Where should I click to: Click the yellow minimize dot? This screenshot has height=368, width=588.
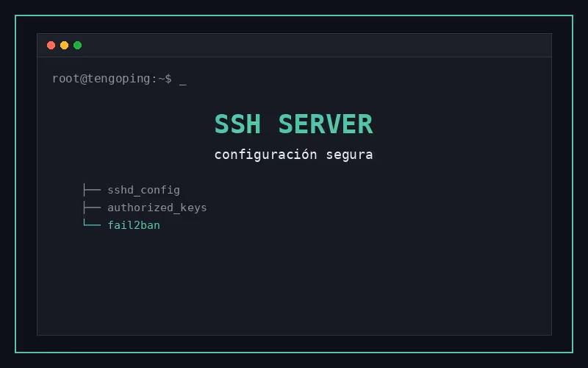coord(65,46)
